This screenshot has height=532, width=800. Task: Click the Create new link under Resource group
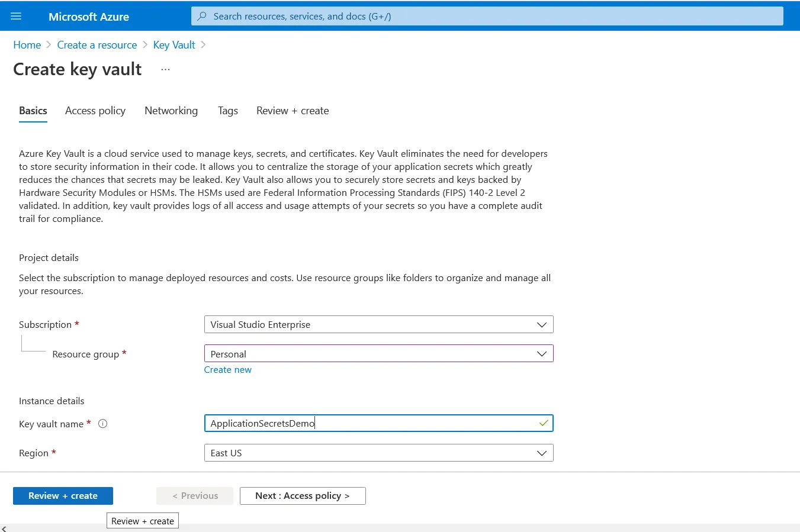tap(227, 369)
